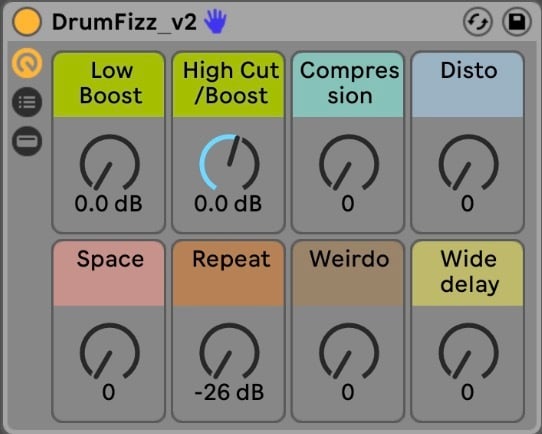Select the Weirdo brown label header
Viewport: 542px width, 434px height.
point(348,273)
